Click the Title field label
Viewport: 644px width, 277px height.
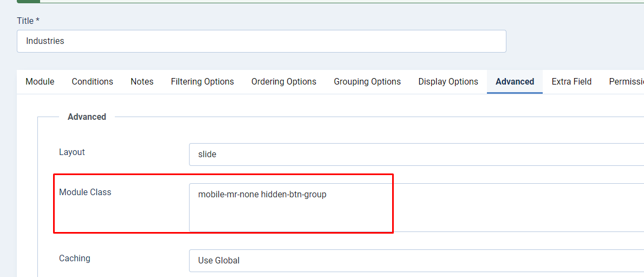point(28,21)
